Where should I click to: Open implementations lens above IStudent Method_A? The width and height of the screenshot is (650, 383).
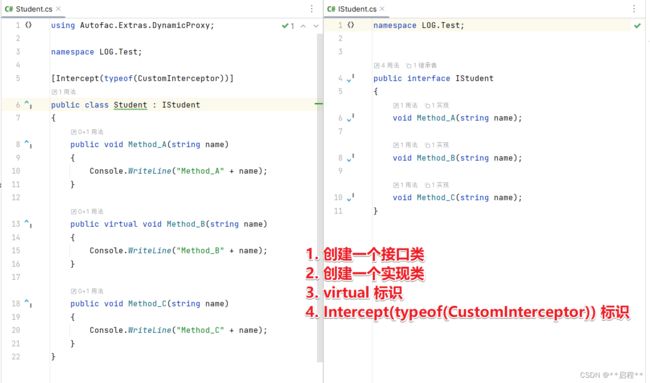coord(437,105)
